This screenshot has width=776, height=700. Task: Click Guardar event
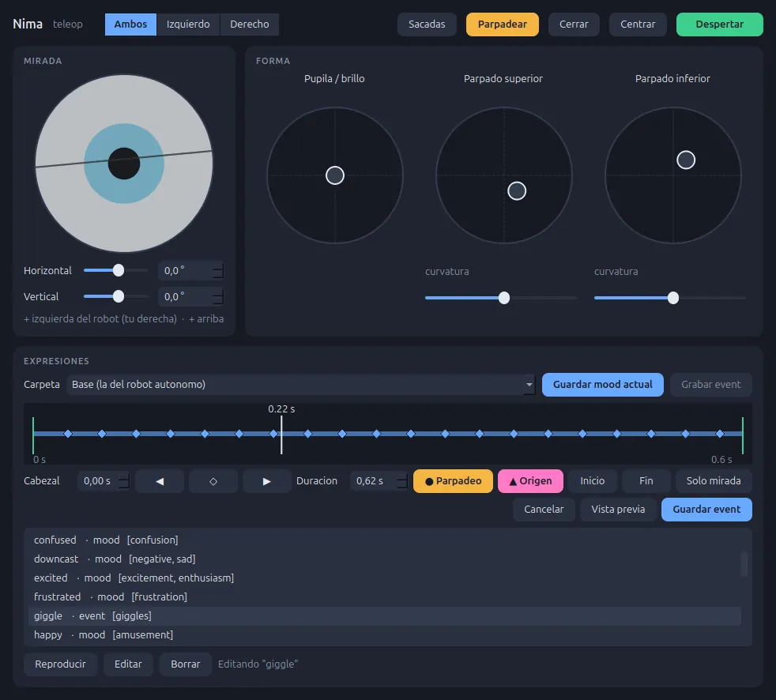click(x=706, y=510)
